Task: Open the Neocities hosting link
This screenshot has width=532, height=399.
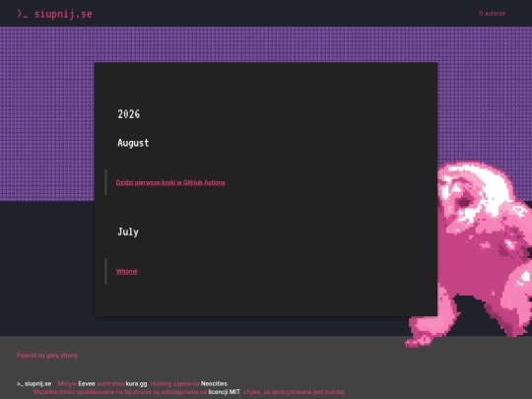Action: pyautogui.click(x=214, y=384)
